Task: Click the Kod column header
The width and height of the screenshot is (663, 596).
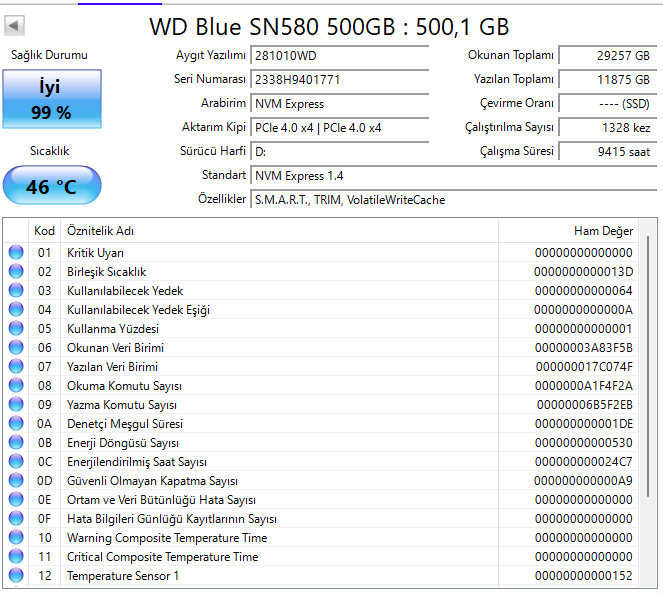Action: click(x=44, y=231)
